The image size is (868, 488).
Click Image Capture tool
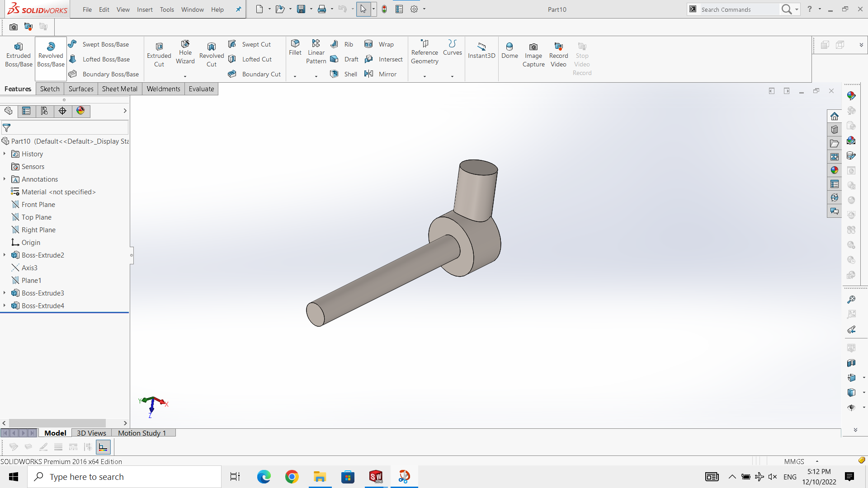tap(533, 55)
